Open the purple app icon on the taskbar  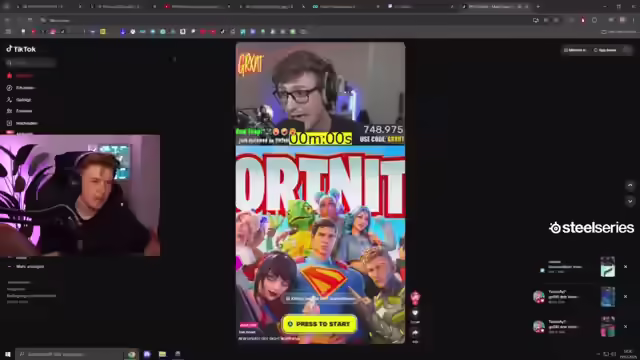(x=147, y=354)
